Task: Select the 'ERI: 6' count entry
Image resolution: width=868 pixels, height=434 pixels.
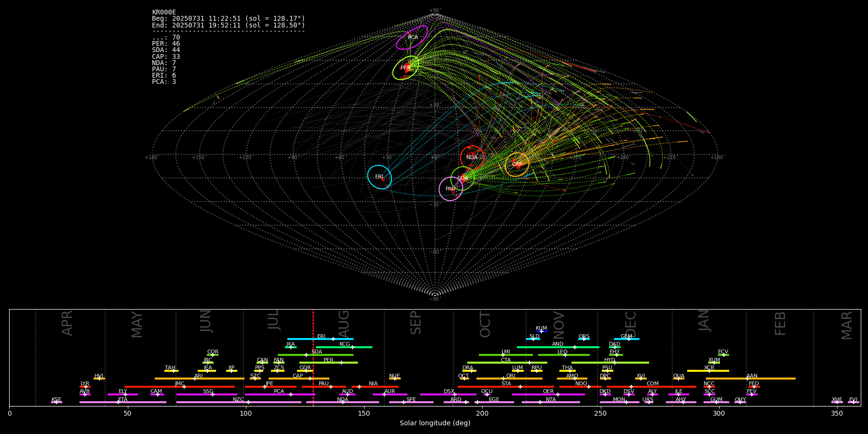Action: 164,76
